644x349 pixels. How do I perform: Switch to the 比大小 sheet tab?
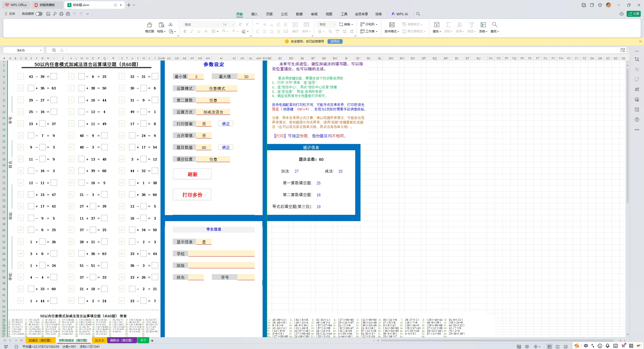click(x=99, y=340)
